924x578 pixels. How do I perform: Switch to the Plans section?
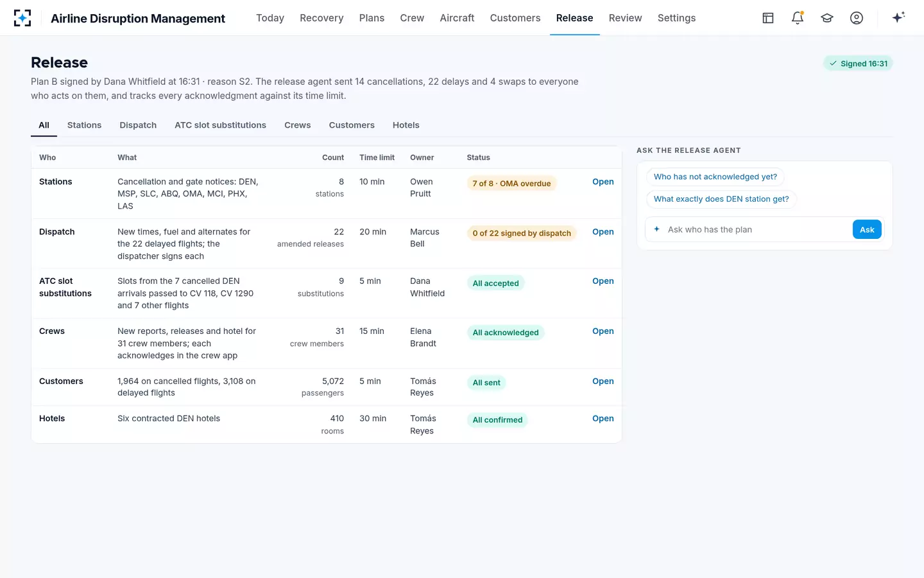(x=372, y=18)
